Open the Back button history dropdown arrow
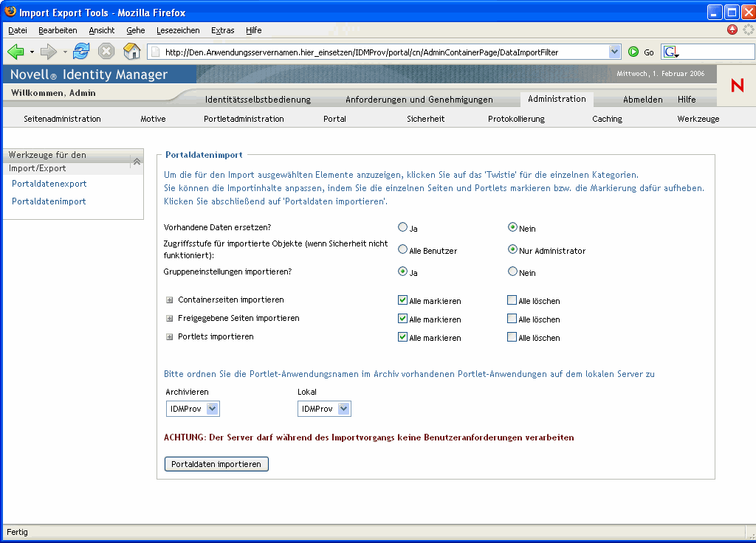 pos(32,52)
